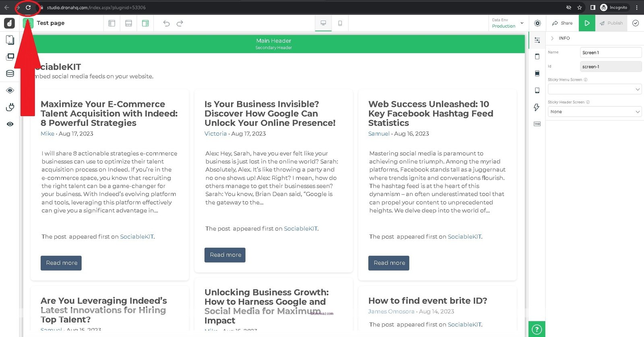Open app settings gear icon

[537, 23]
